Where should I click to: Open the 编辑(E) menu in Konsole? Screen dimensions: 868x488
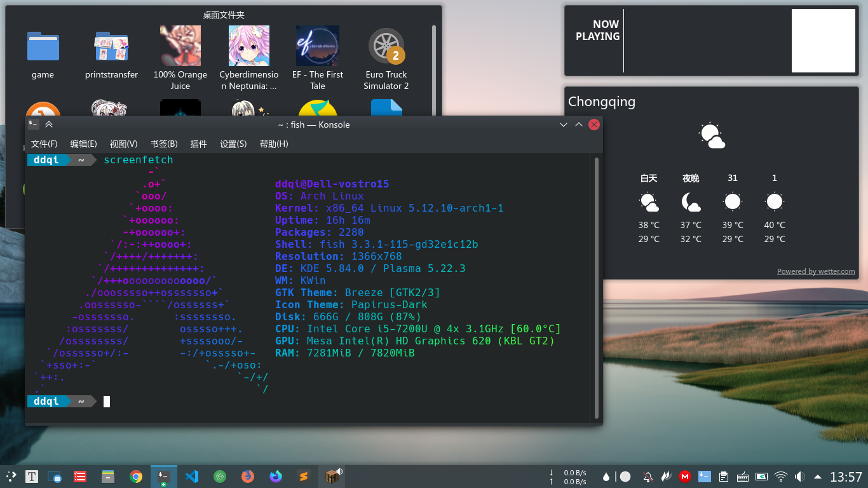(x=83, y=144)
